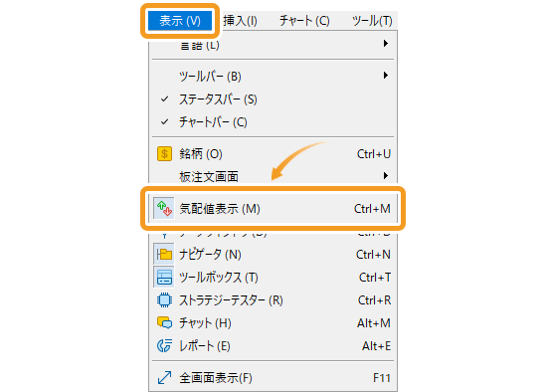
Task: Select 気配値表示 (M) menu entry
Action: (x=273, y=209)
